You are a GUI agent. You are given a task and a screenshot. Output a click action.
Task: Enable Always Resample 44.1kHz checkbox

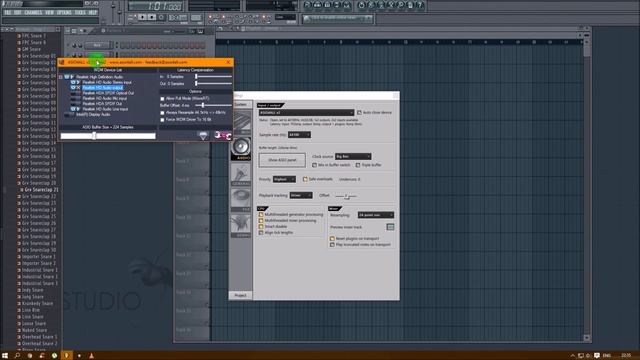click(x=162, y=113)
